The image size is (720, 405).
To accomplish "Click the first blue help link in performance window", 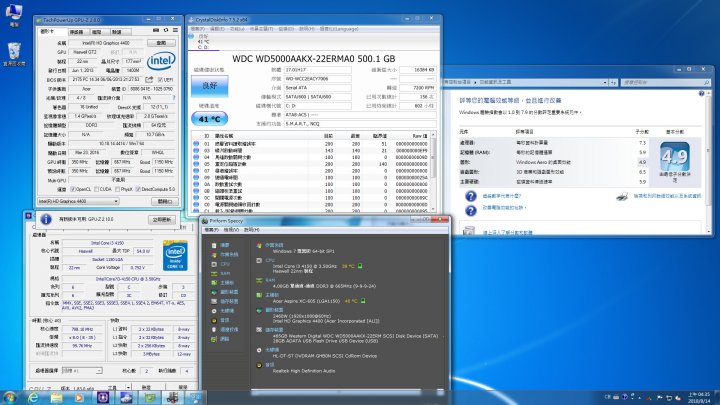I will 501,196.
